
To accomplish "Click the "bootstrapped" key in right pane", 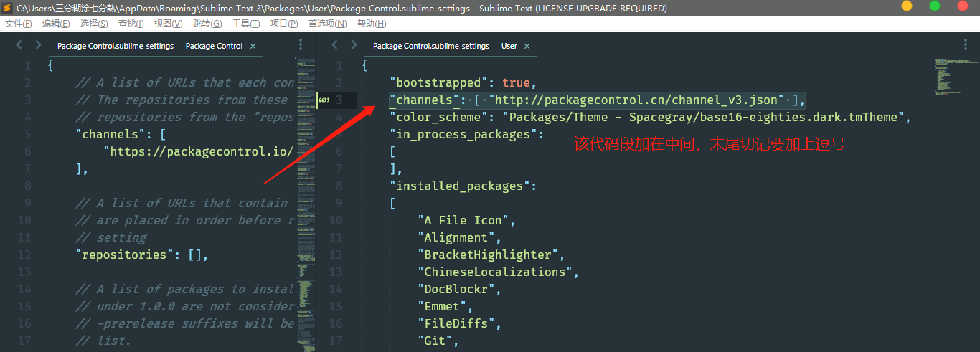I will pos(439,82).
